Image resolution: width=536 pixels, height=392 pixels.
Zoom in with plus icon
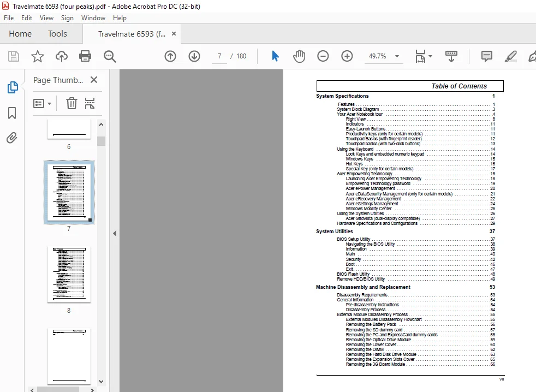(347, 56)
